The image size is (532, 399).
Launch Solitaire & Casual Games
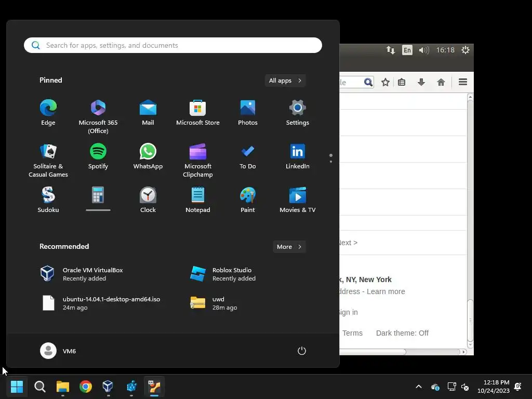[48, 161]
